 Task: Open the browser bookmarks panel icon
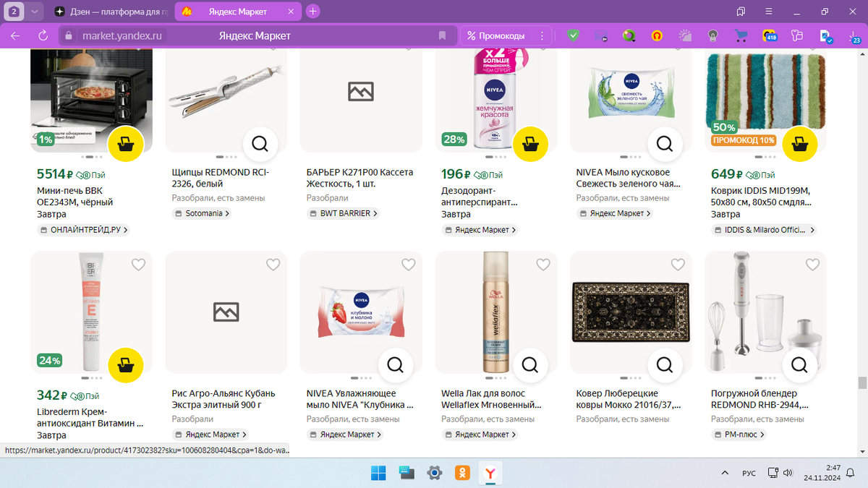click(x=741, y=12)
